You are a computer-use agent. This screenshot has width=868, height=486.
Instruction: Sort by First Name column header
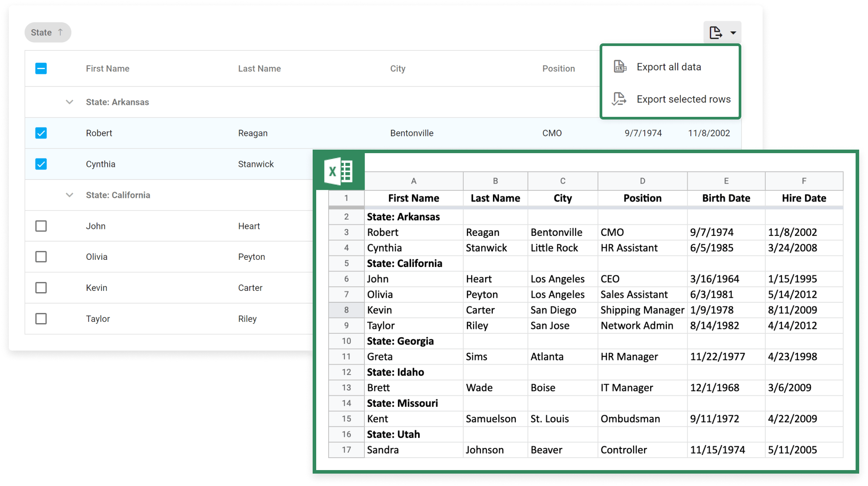(108, 69)
